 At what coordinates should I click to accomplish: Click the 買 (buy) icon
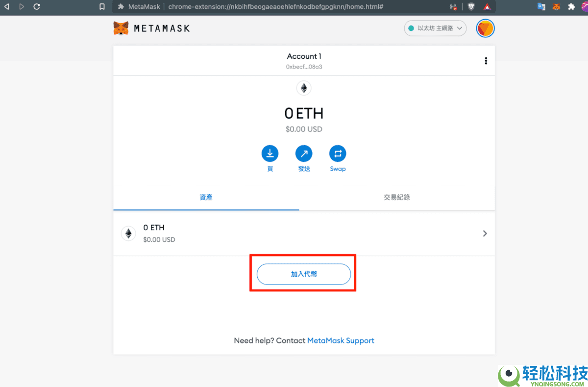click(x=270, y=153)
